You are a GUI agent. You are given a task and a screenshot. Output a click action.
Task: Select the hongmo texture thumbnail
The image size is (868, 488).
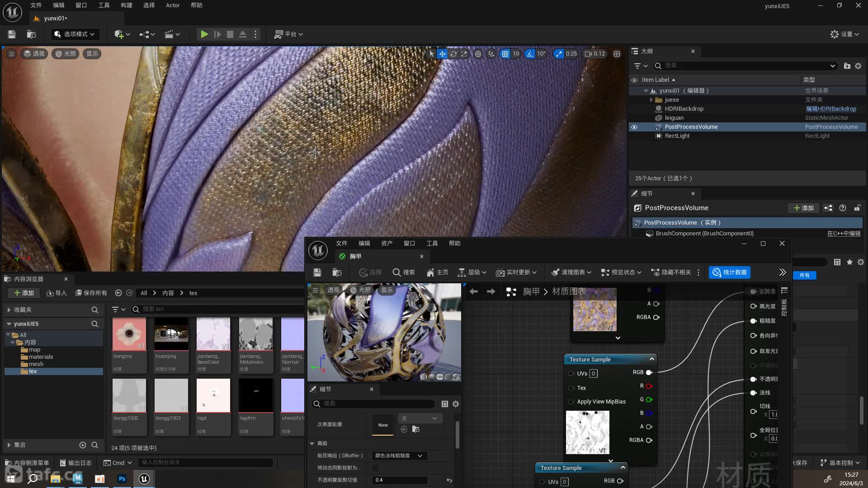[129, 333]
